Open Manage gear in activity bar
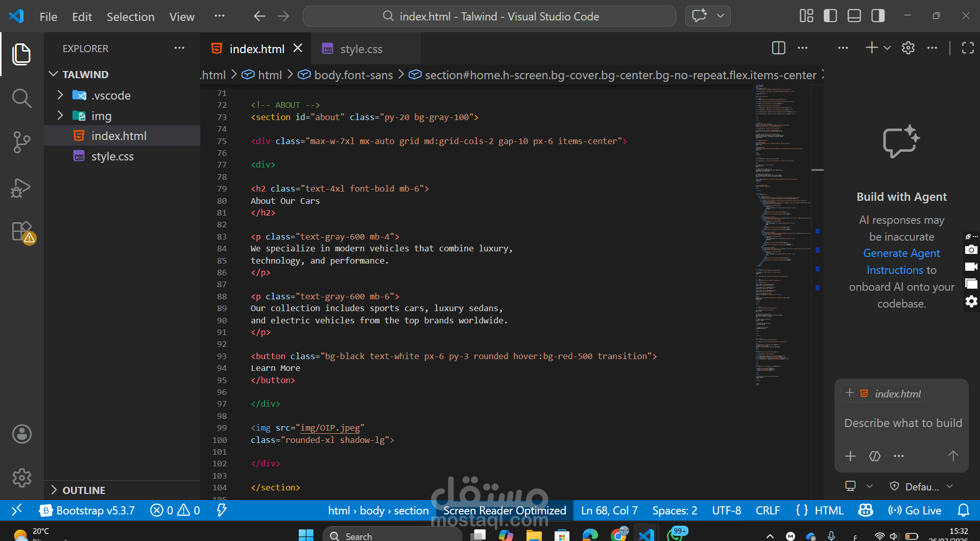This screenshot has height=541, width=980. pos(21,478)
